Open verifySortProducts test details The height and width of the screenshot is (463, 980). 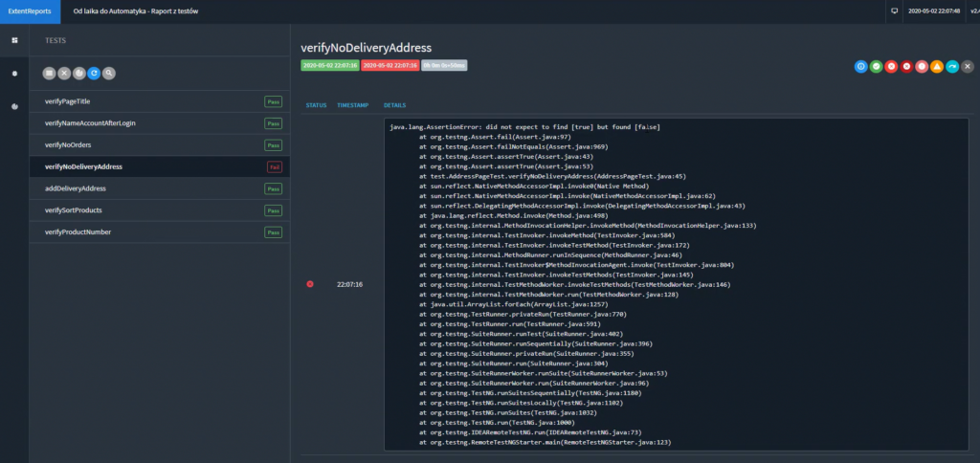[x=87, y=209]
